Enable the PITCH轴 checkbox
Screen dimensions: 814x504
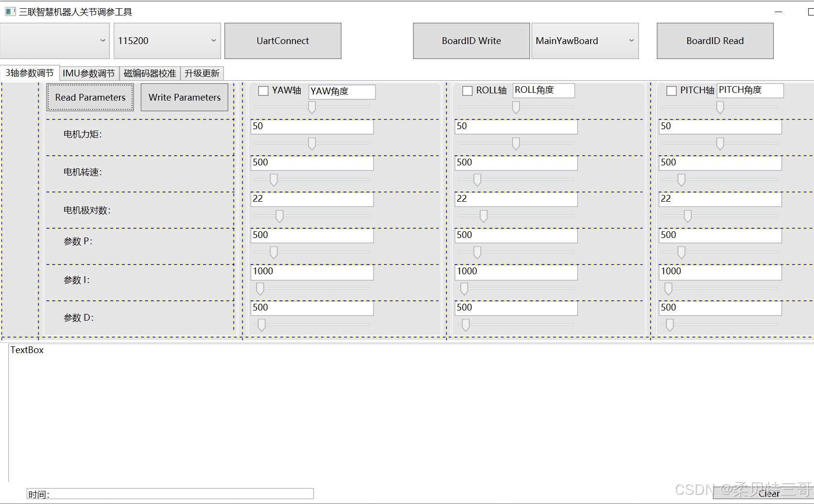click(671, 91)
